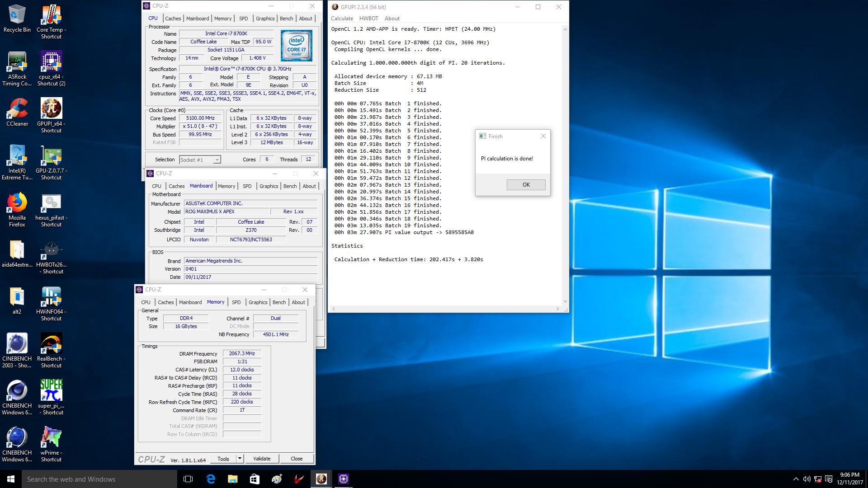
Task: Click the Search the web and Windows box
Action: tap(99, 479)
